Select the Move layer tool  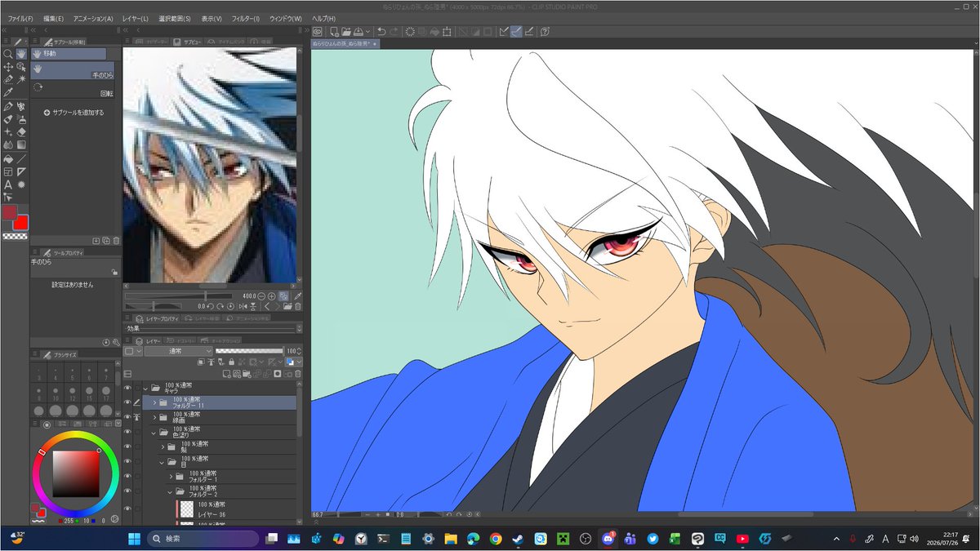click(x=8, y=67)
